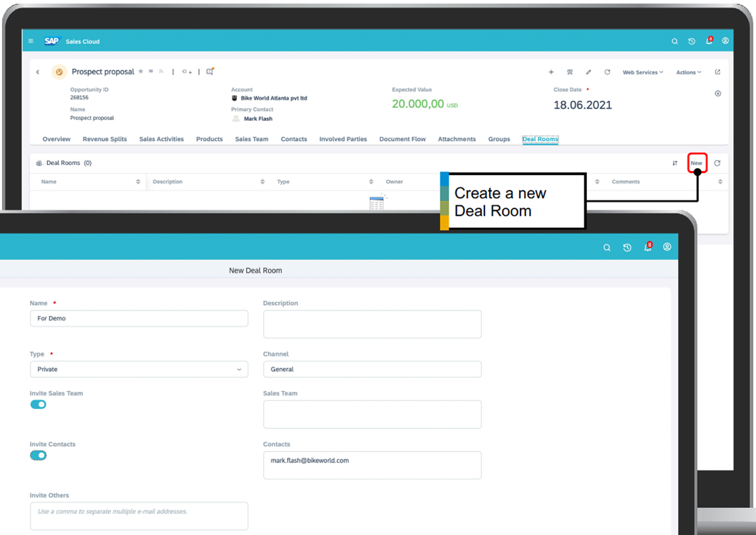Open the Type dropdown showing Private
This screenshot has height=535, width=756.
[x=139, y=370]
